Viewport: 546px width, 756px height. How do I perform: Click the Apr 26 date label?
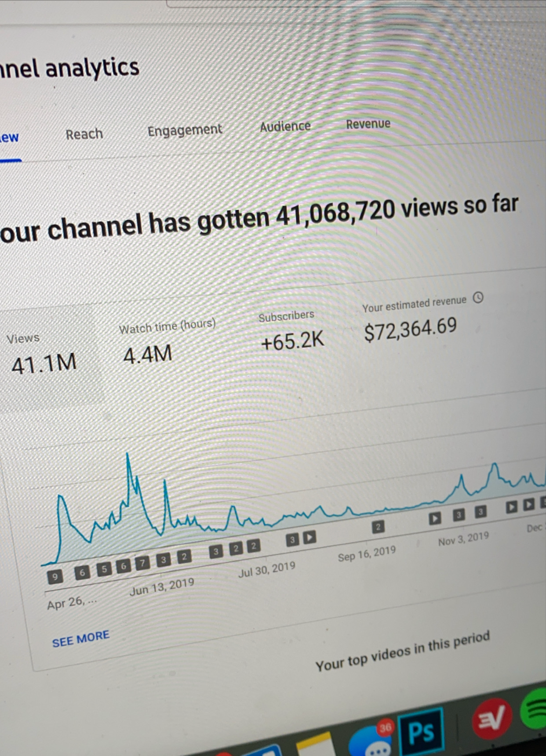[72, 602]
